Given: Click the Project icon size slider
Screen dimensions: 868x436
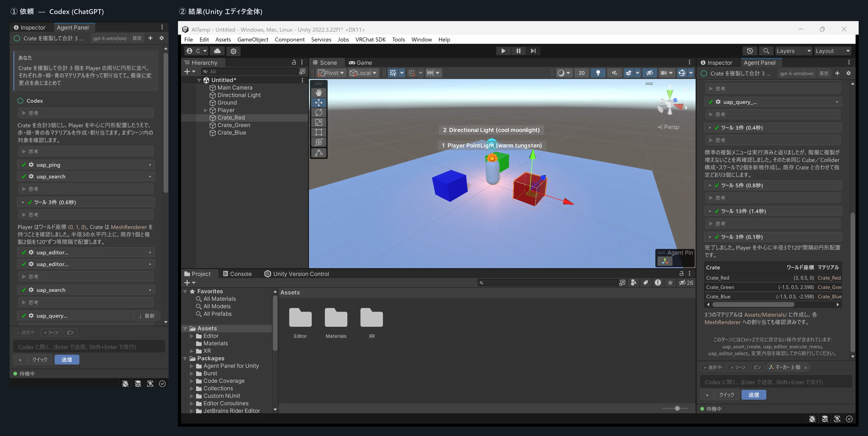Looking at the screenshot, I should 675,408.
